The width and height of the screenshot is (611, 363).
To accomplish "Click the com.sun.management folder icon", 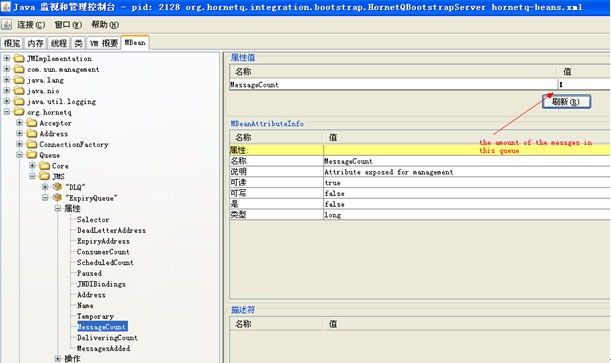I will pyautogui.click(x=19, y=69).
